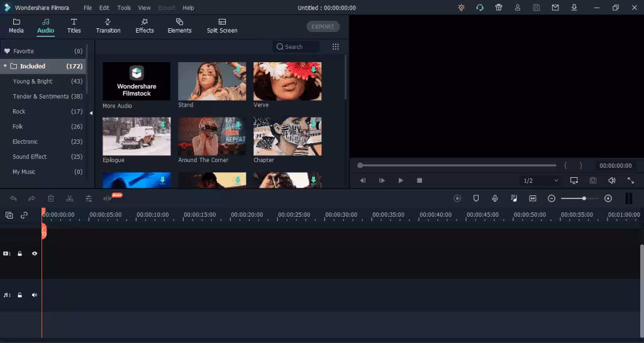Viewport: 644px width, 343px height.
Task: Select the Around The Corner thumbnail
Action: (212, 136)
